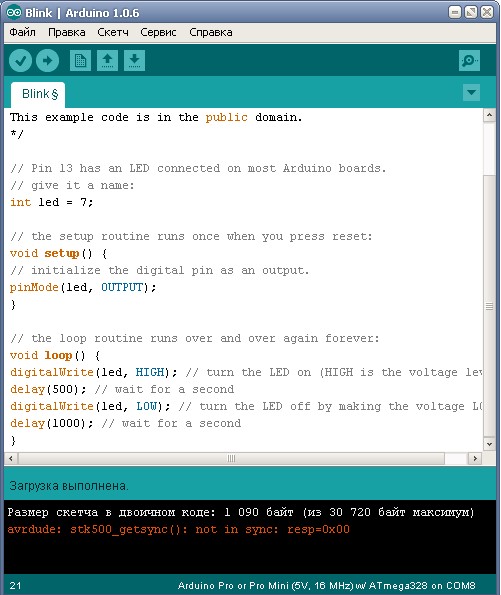Select the Blink sketch tab
This screenshot has width=501, height=595.
(38, 94)
